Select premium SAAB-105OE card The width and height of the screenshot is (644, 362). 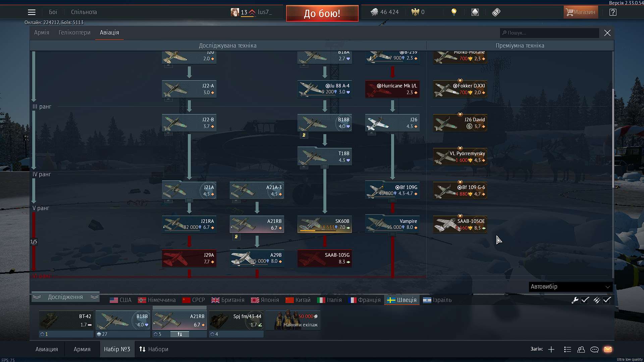[460, 224]
